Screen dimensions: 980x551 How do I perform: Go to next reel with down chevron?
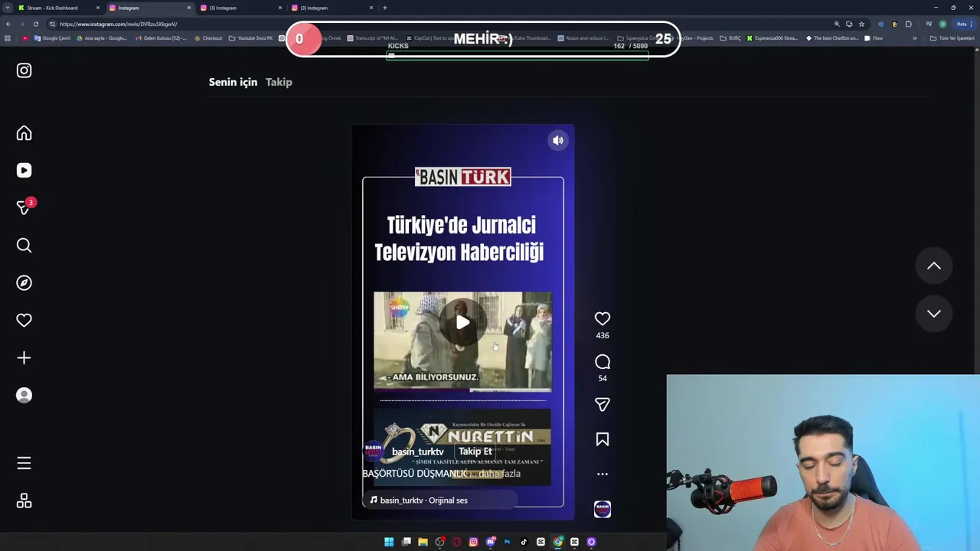(x=934, y=313)
